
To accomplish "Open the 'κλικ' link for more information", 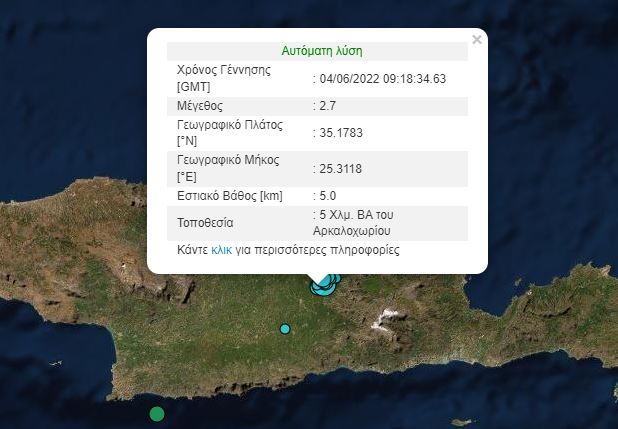I will click(221, 250).
